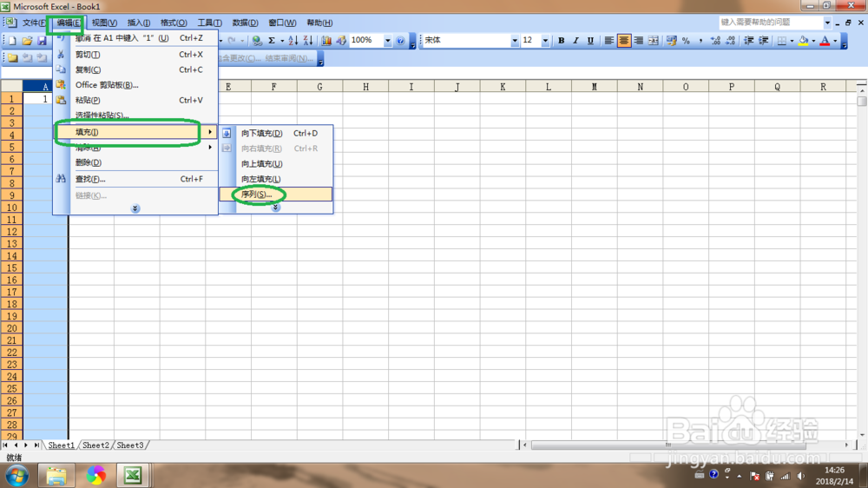Open Windows Start button
The width and height of the screenshot is (868, 488).
16,476
